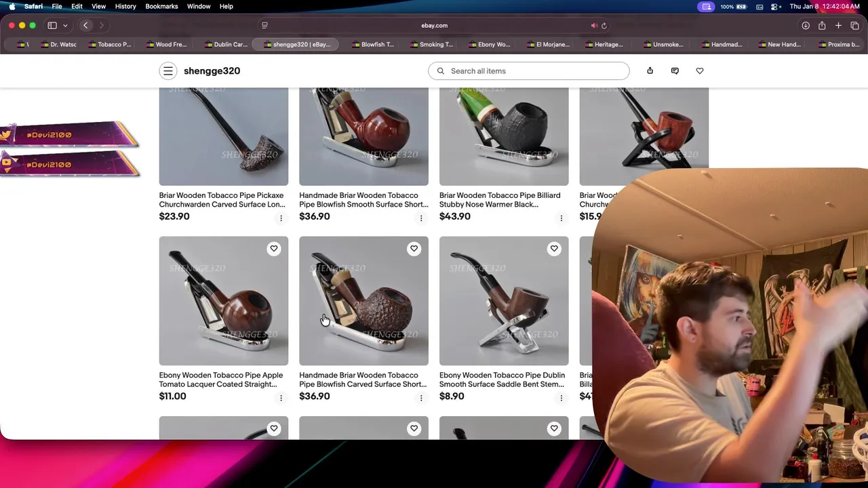Click the shengge320 store name

click(x=212, y=70)
